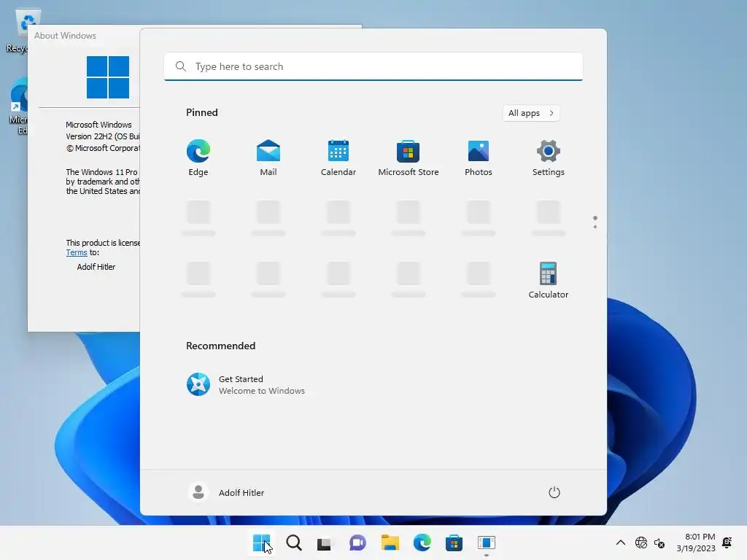Viewport: 747px width, 560px height.
Task: Click the Start button on the taskbar
Action: [x=262, y=542]
